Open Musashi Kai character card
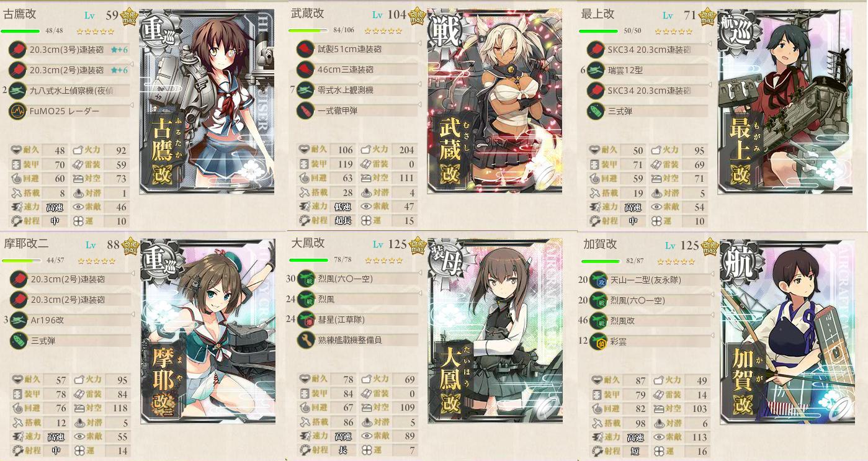 point(495,101)
